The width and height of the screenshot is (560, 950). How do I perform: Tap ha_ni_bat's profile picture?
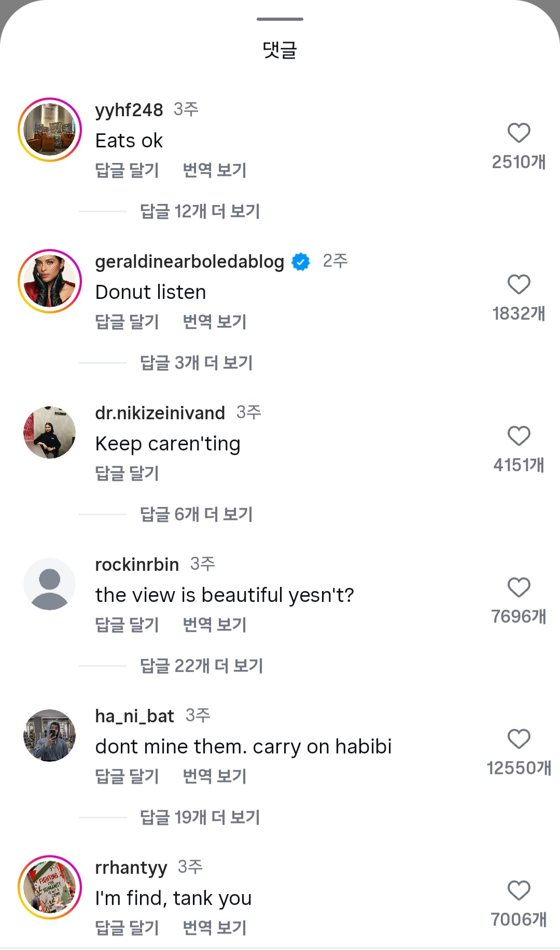tap(50, 736)
